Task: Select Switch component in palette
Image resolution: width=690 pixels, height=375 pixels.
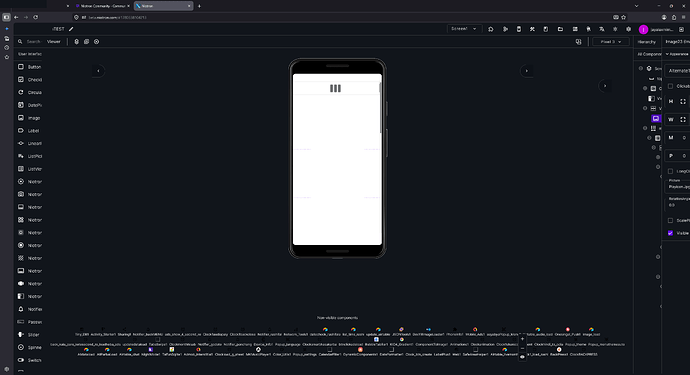Action: [29, 360]
